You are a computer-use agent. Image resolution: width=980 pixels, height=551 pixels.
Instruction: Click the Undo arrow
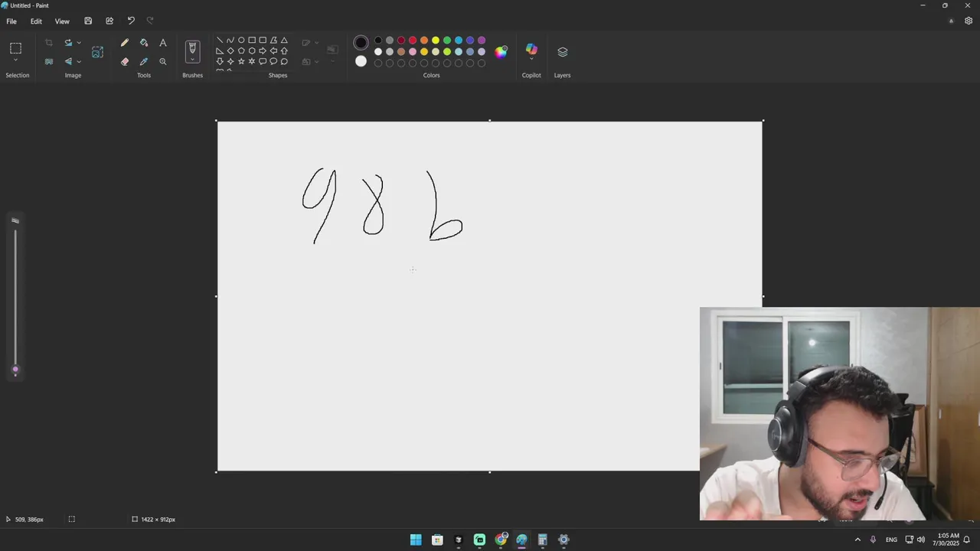(131, 21)
